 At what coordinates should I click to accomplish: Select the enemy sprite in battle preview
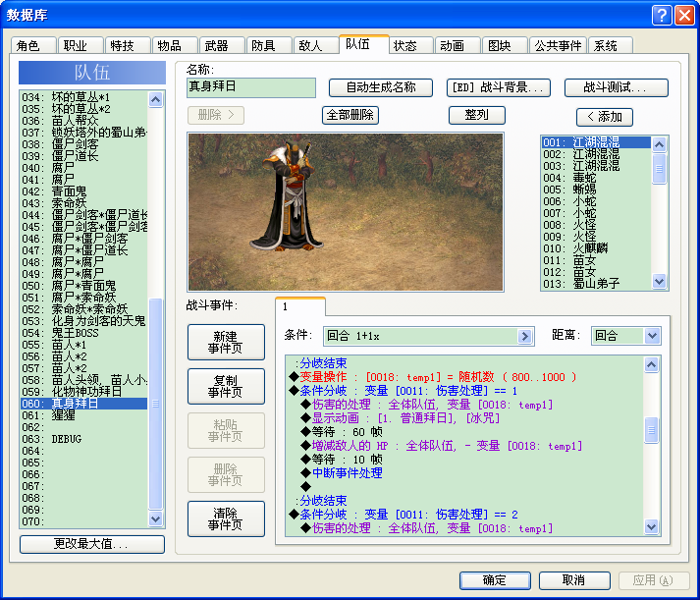[288, 196]
